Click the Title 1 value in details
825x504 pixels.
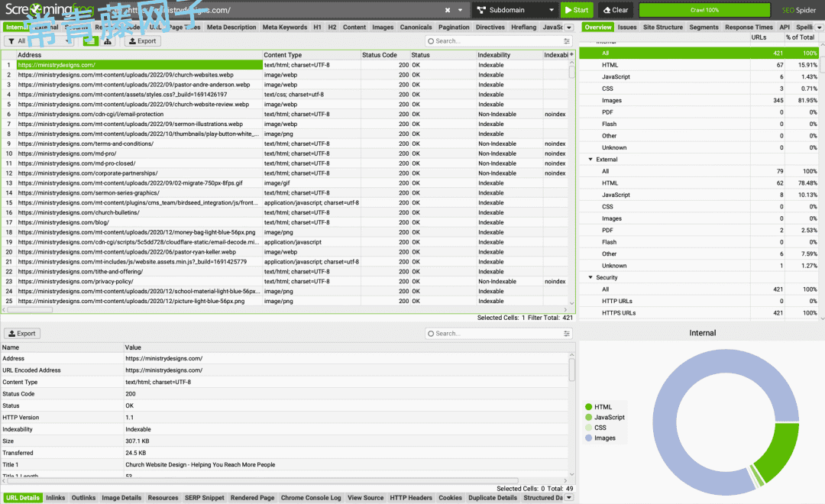click(200, 464)
